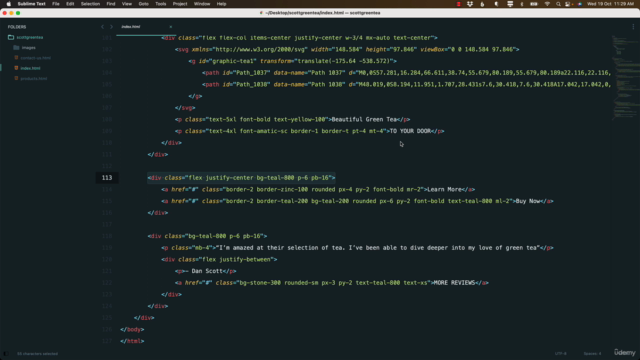Open contact-us.html from the sidebar

point(36,58)
